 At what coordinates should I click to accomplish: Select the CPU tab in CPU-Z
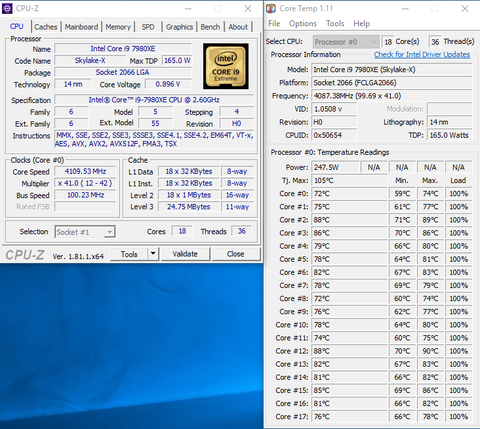click(x=17, y=26)
